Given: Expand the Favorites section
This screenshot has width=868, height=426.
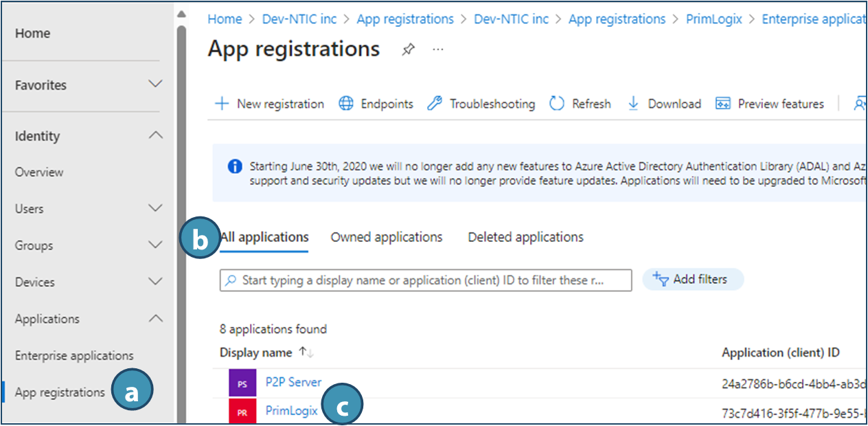Looking at the screenshot, I should [156, 85].
